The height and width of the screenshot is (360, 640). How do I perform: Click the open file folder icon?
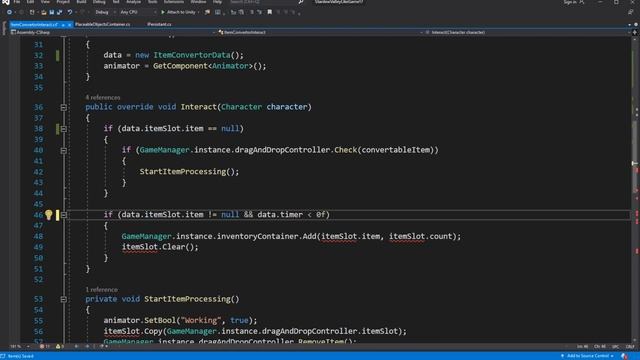[44, 12]
